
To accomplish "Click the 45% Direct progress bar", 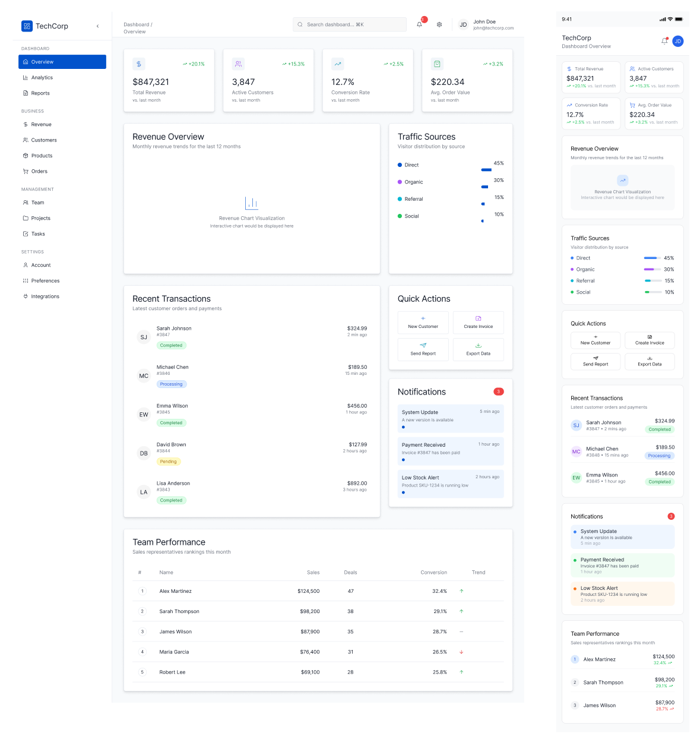I will 486,169.
